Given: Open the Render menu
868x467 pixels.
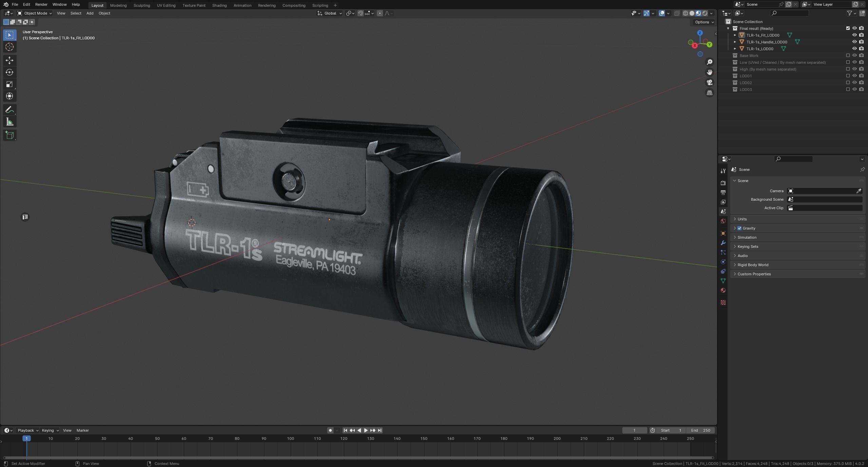Looking at the screenshot, I should pyautogui.click(x=41, y=4).
